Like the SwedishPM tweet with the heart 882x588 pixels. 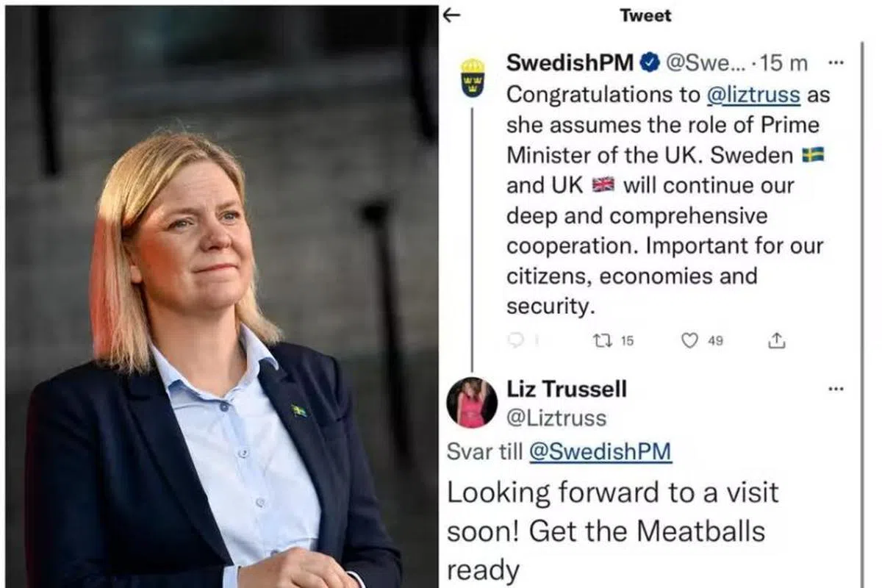pos(689,340)
